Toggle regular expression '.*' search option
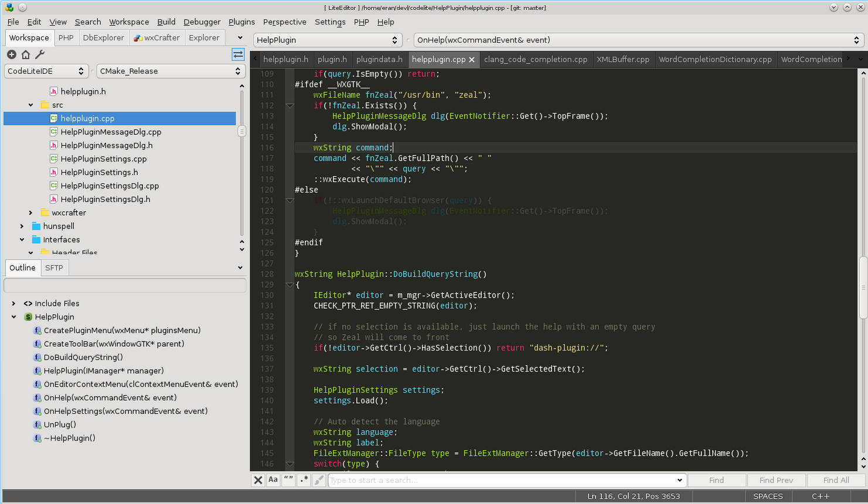 [304, 480]
